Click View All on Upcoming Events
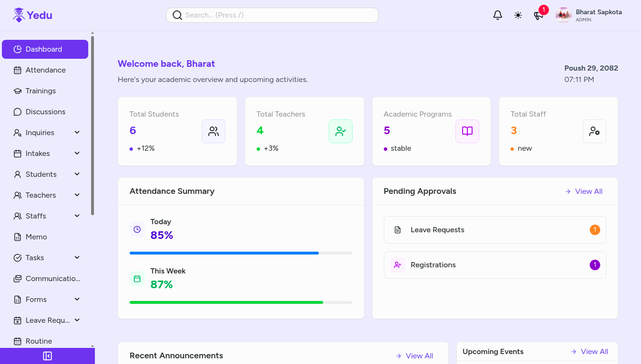 click(594, 351)
